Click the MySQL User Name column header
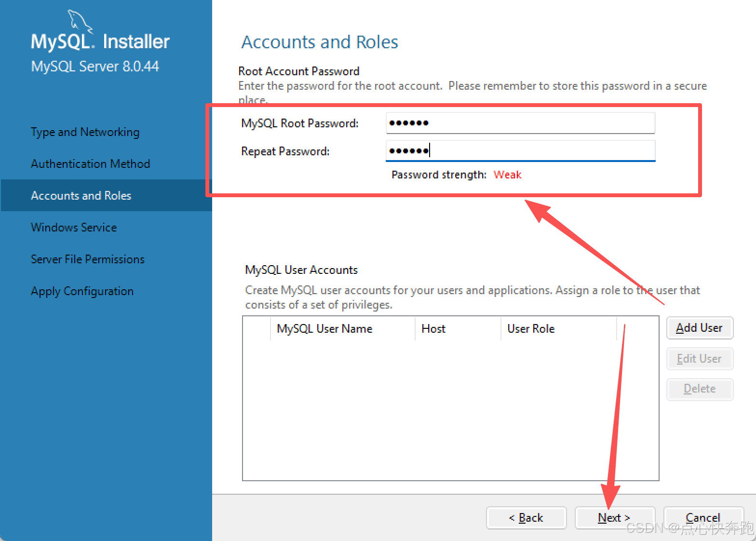Screen dimensions: 756x541 pos(342,329)
